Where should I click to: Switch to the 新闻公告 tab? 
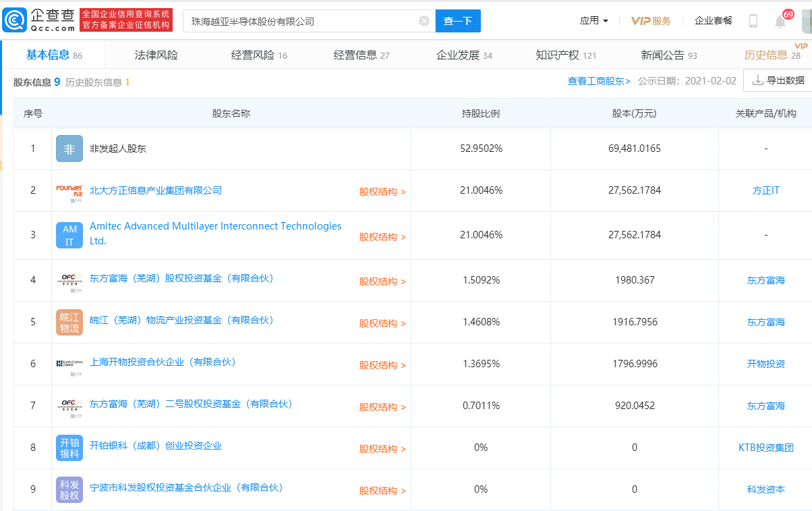[669, 55]
